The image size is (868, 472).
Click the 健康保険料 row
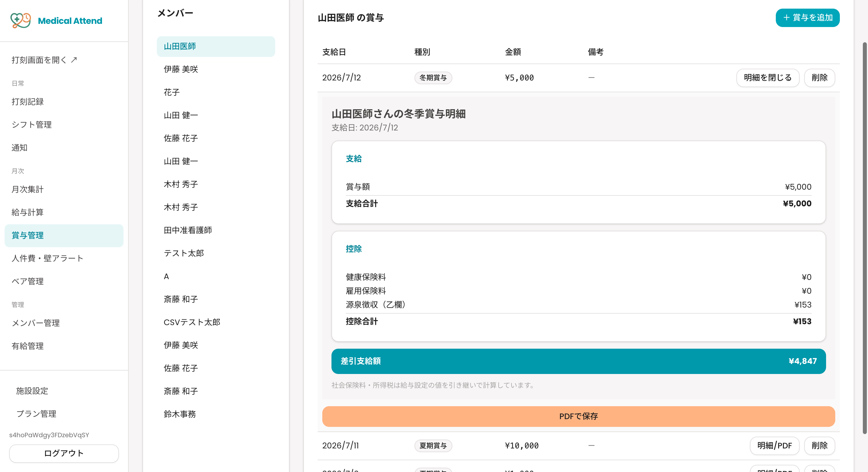[x=578, y=277]
